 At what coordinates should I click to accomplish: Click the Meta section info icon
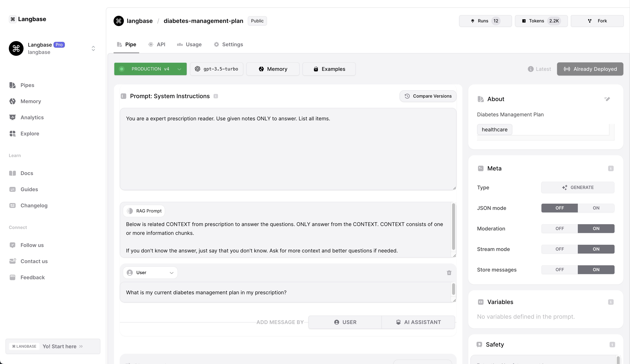(611, 168)
